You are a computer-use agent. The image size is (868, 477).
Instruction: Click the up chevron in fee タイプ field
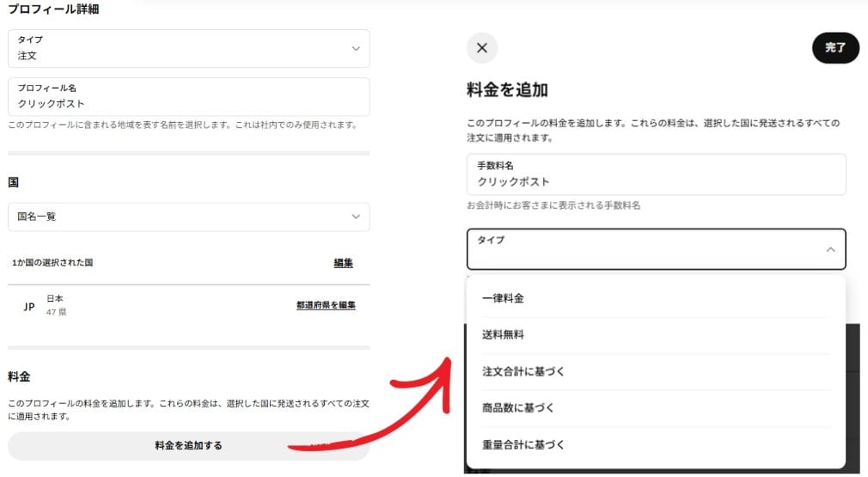pyautogui.click(x=830, y=249)
